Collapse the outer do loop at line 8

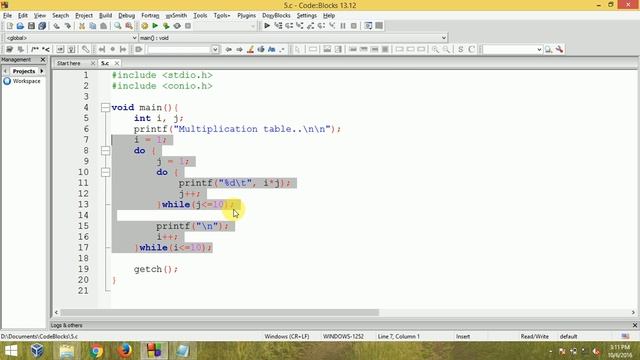(105, 151)
